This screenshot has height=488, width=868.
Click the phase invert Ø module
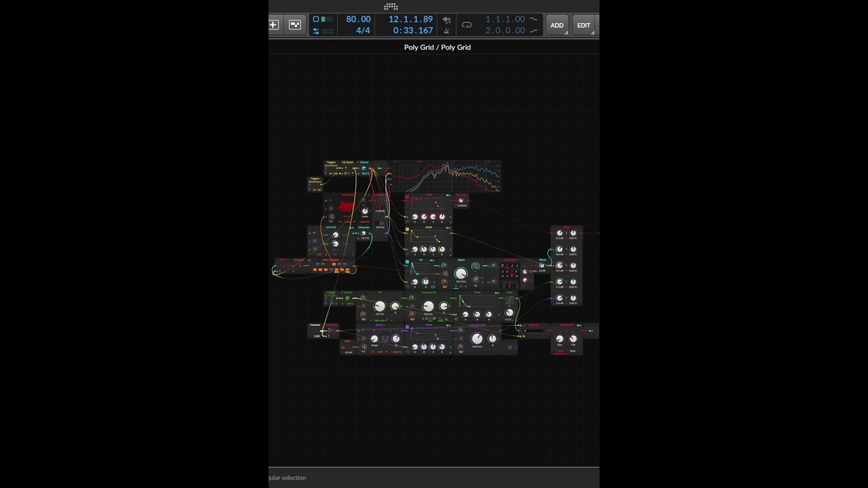510,347
